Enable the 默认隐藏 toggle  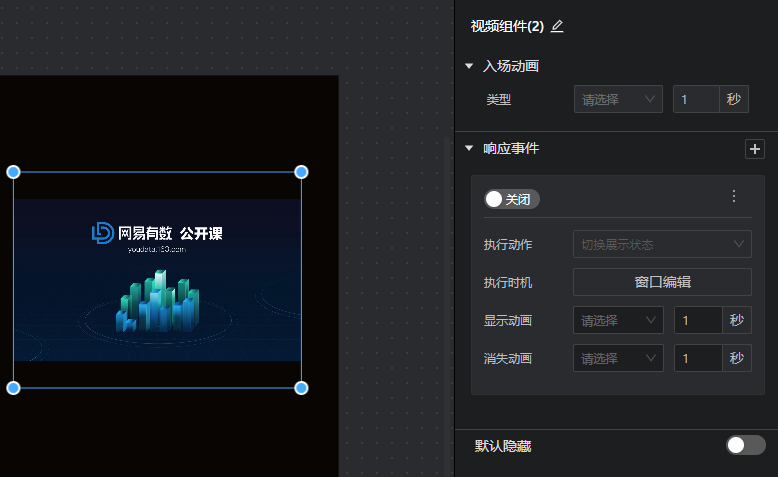pyautogui.click(x=745, y=445)
